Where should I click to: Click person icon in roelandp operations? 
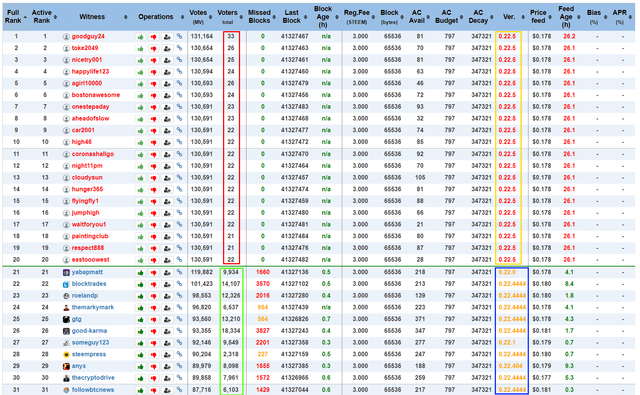[x=167, y=296]
